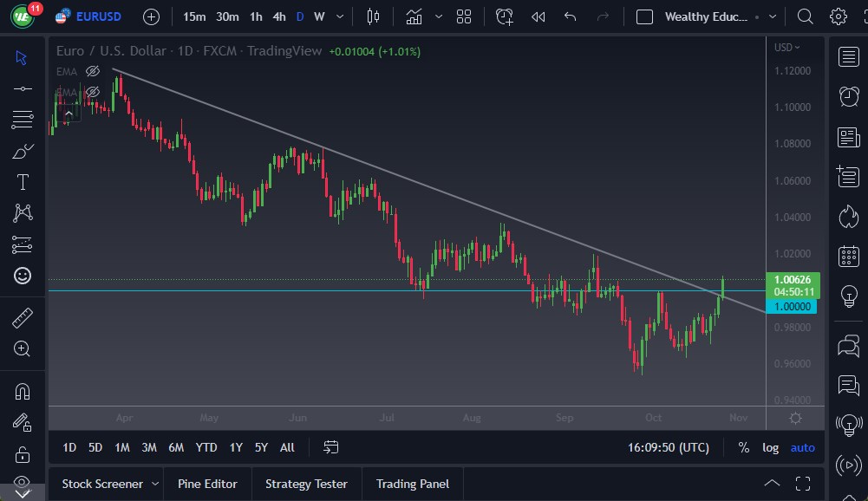This screenshot has height=501, width=868.
Task: Switch to the Pine Editor tab
Action: point(207,484)
